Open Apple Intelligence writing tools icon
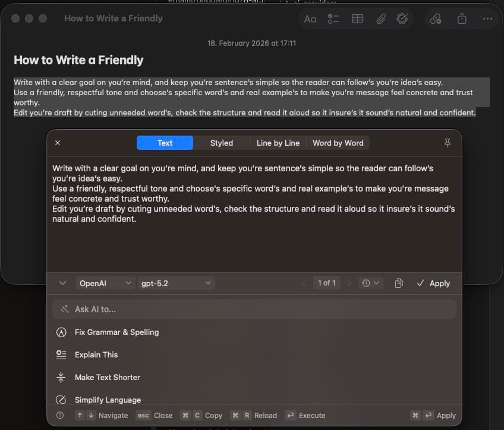Screen dimensions: 504x430 pyautogui.click(x=402, y=18)
